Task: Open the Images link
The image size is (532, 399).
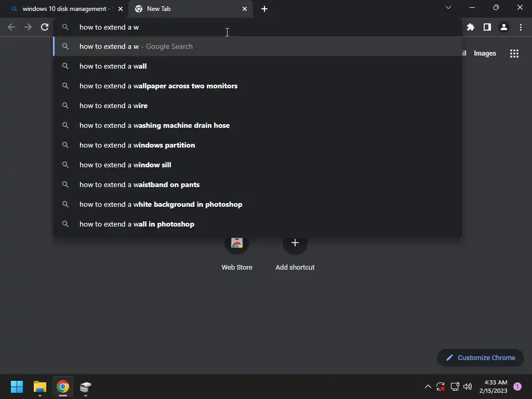Action: pos(485,54)
